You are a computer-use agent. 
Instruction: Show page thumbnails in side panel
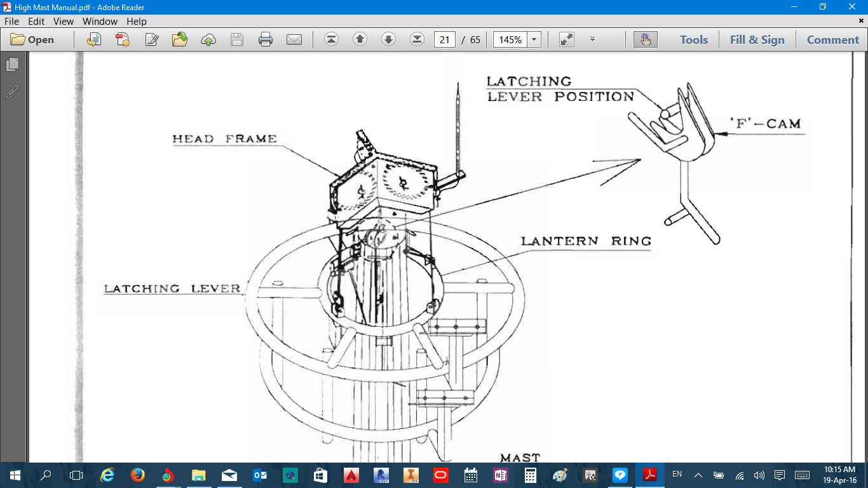coord(12,65)
